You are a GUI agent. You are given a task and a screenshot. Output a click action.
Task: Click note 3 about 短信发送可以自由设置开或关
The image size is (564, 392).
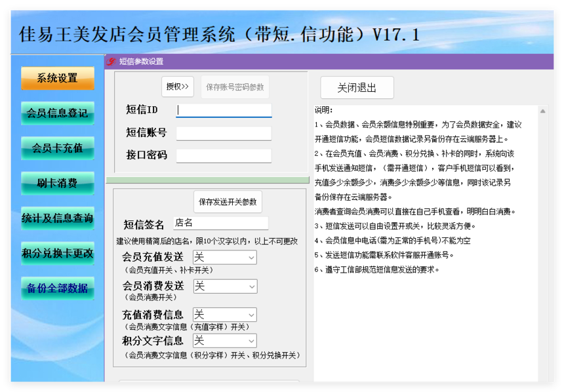[395, 226]
